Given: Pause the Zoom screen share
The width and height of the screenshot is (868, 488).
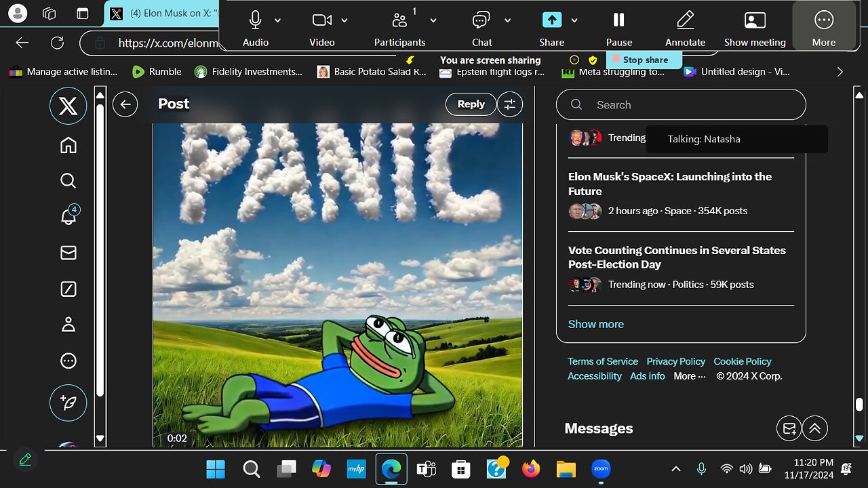Looking at the screenshot, I should tap(618, 27).
